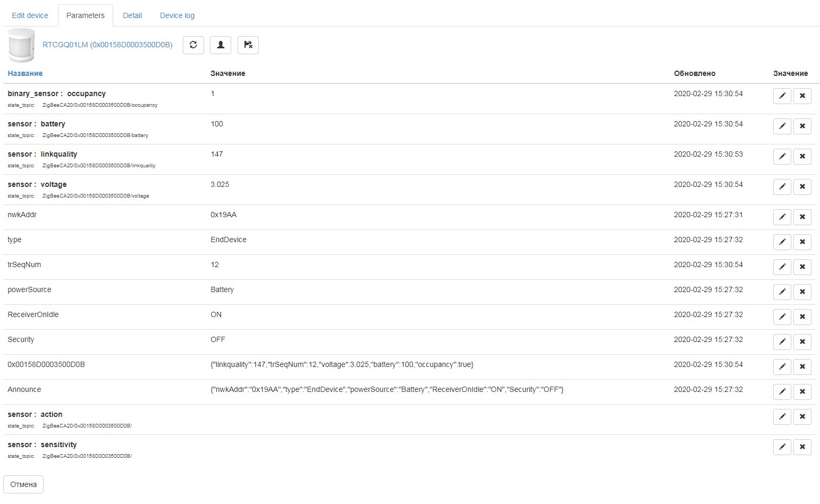Click the clear-flag icon in the toolbar

click(248, 45)
